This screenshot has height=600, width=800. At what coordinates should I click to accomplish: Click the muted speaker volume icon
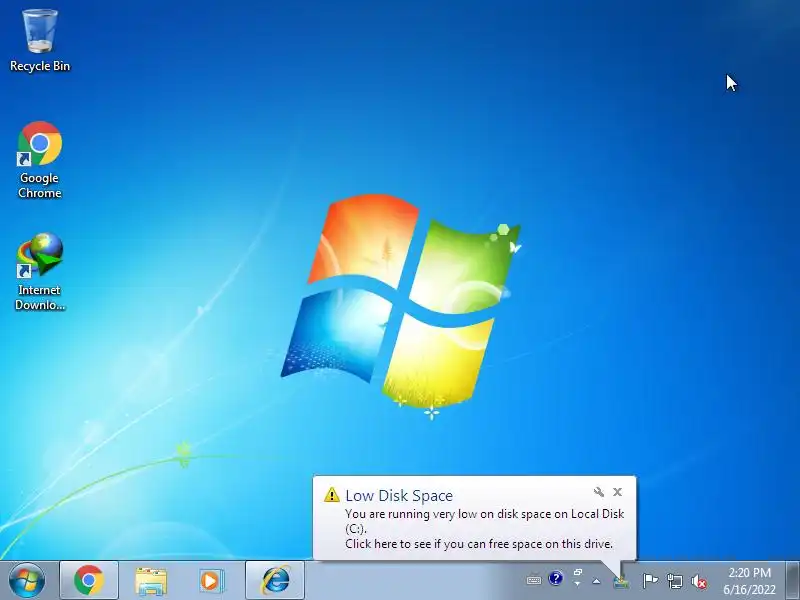(x=699, y=582)
